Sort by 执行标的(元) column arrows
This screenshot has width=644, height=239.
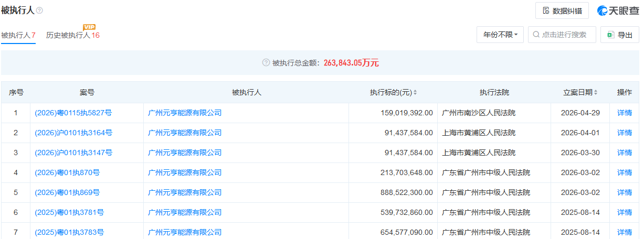pos(415,93)
